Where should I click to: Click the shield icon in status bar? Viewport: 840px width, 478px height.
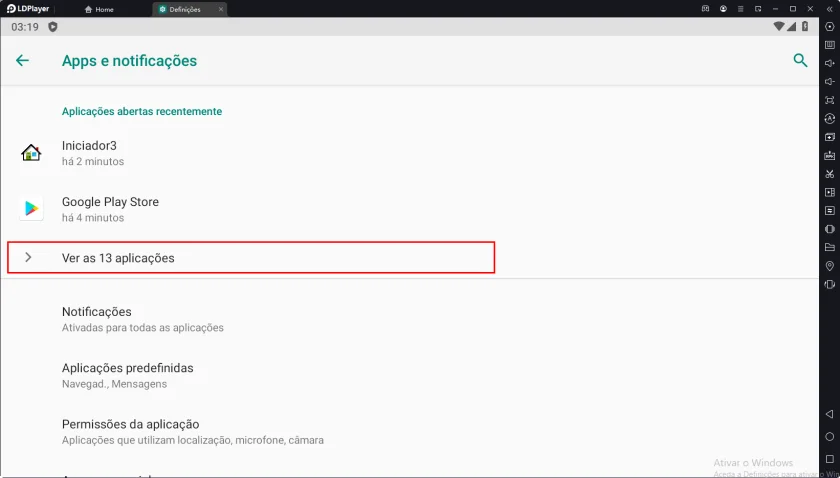[52, 27]
